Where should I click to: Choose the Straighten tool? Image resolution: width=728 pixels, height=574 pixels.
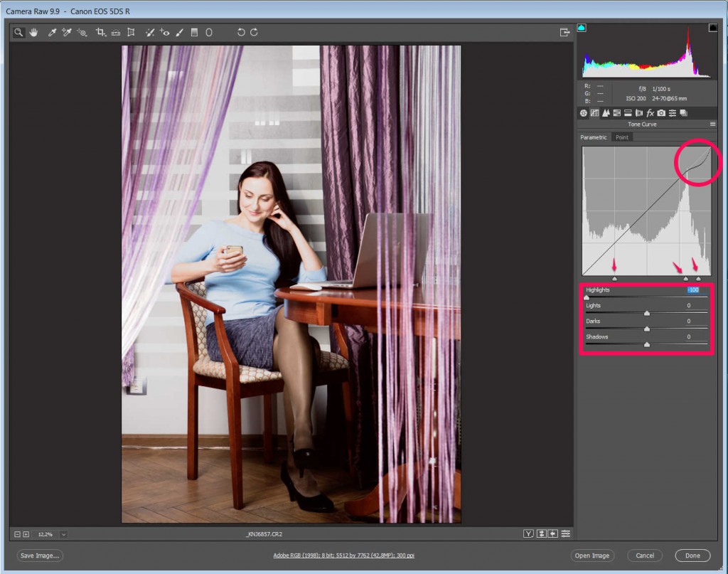click(116, 33)
